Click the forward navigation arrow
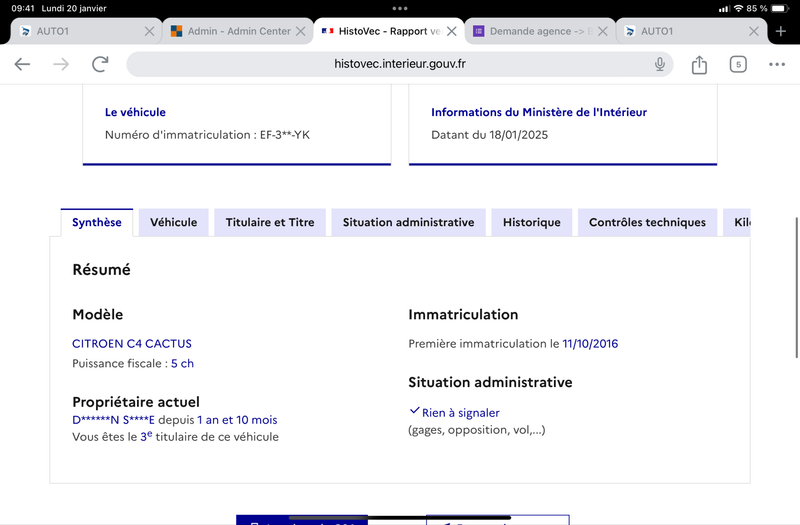Viewport: 800px width, 525px height. (x=61, y=64)
